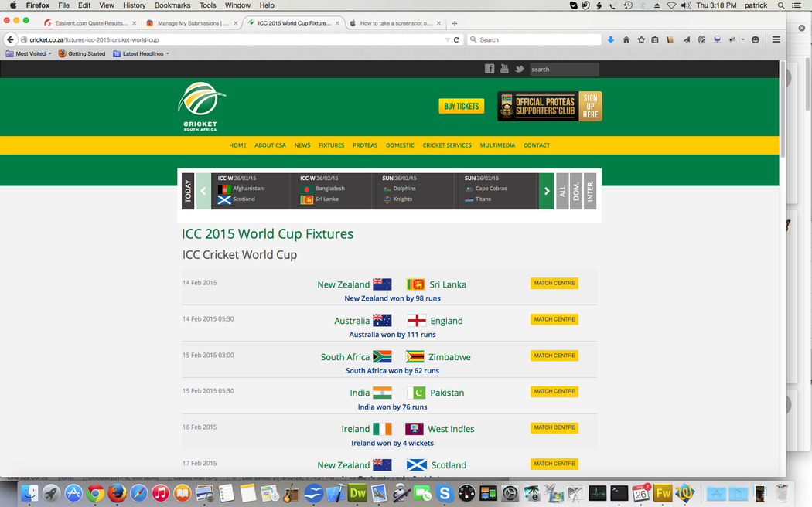Go to the Firefox home page icon
Viewport: 812px width, 507px height.
[626, 39]
